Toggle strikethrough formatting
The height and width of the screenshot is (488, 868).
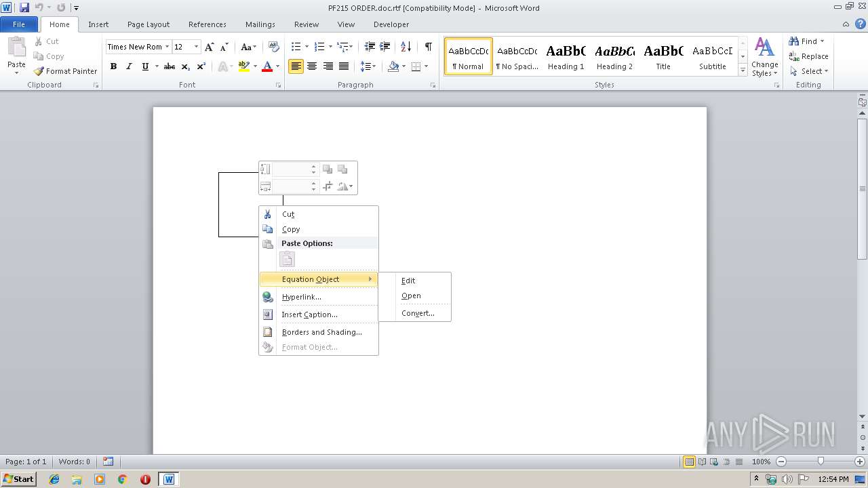(x=170, y=66)
